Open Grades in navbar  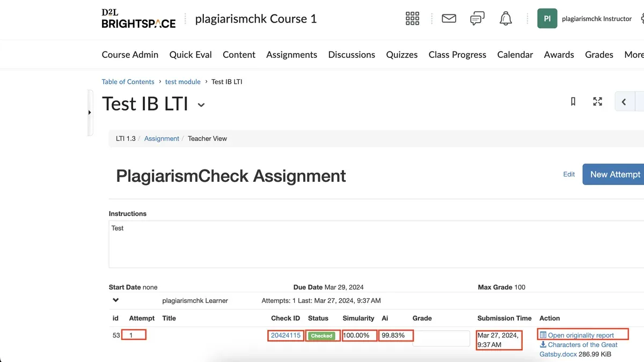(599, 55)
